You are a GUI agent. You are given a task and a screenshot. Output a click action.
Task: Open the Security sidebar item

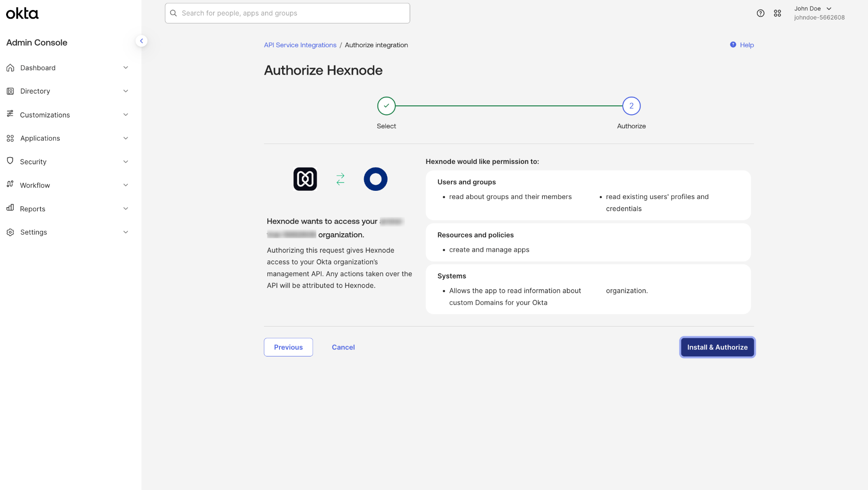[68, 162]
